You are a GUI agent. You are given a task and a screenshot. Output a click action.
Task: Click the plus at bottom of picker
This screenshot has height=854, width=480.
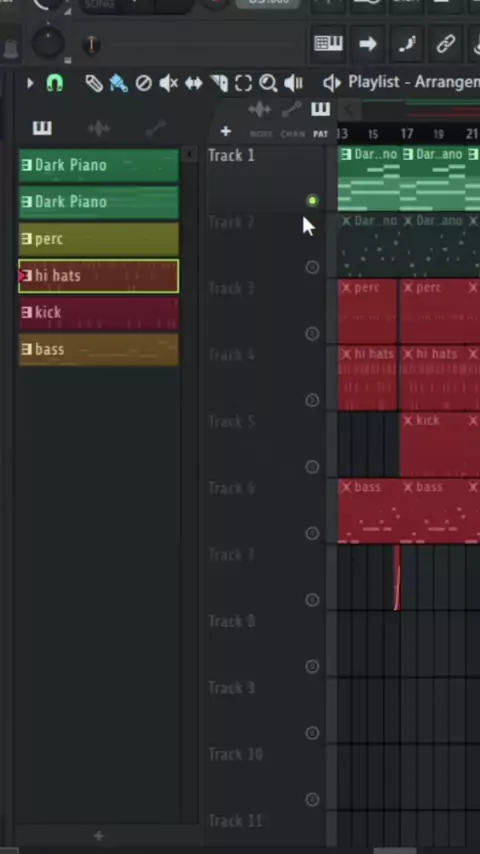99,835
